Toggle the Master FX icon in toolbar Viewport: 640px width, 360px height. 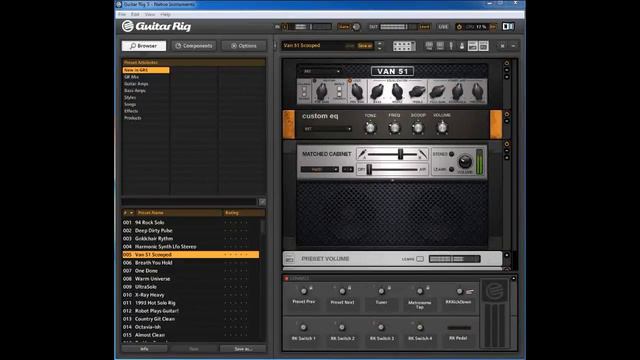[x=484, y=46]
